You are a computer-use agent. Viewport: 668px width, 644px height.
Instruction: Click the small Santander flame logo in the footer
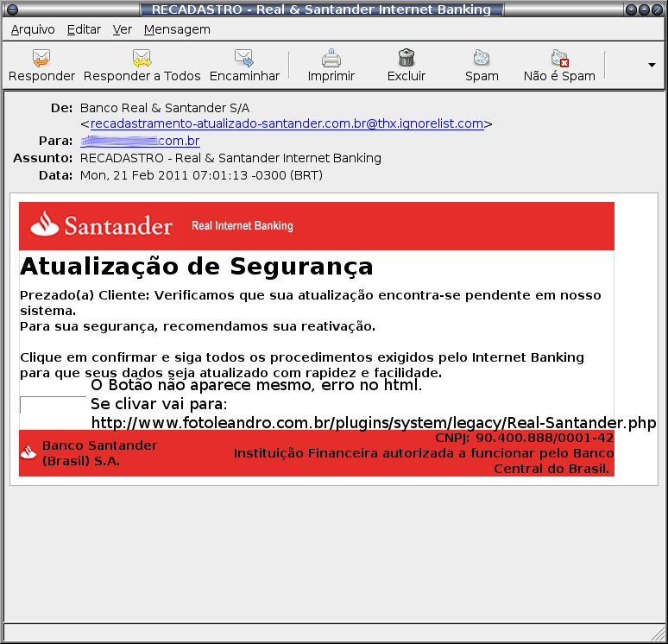coord(28,452)
